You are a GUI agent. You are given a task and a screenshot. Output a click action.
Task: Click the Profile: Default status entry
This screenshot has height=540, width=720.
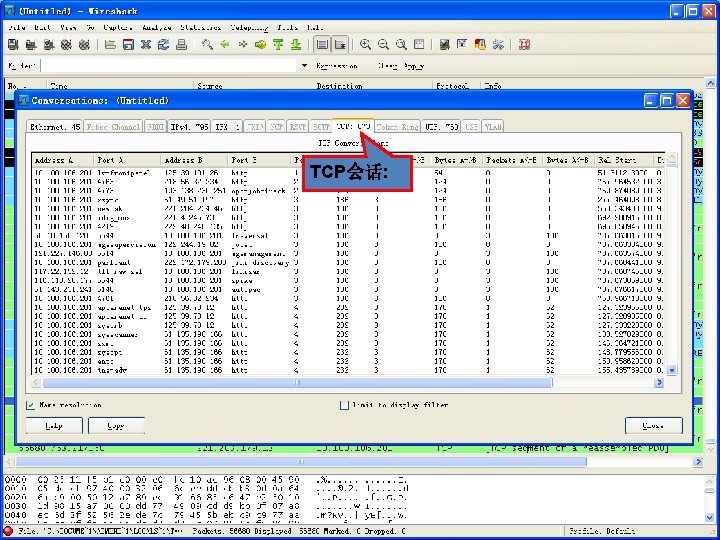click(x=602, y=531)
